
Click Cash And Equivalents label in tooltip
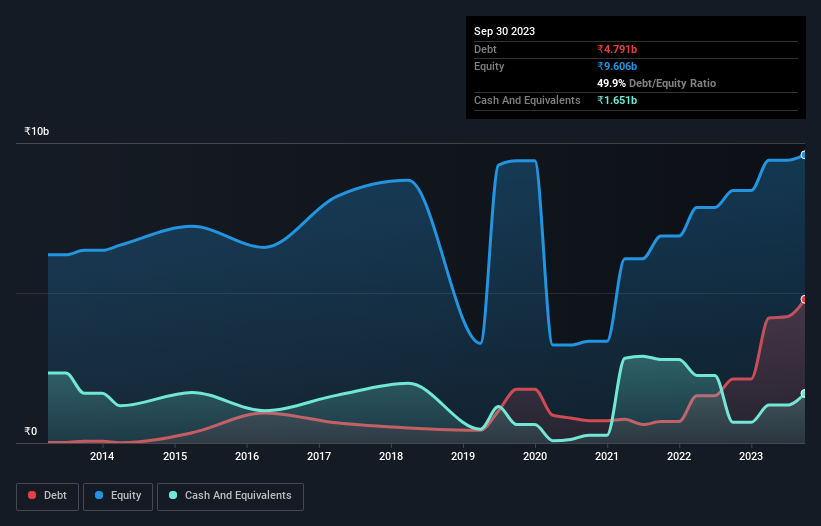point(527,100)
